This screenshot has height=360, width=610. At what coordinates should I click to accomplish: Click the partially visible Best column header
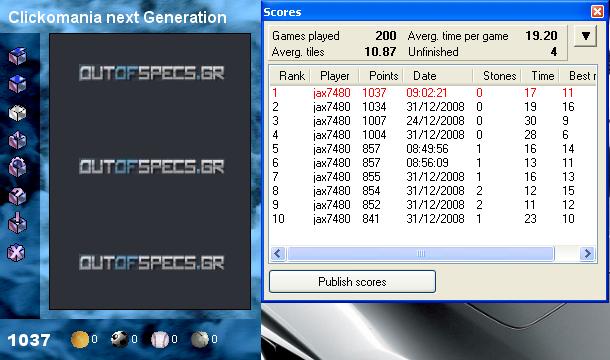[x=578, y=76]
